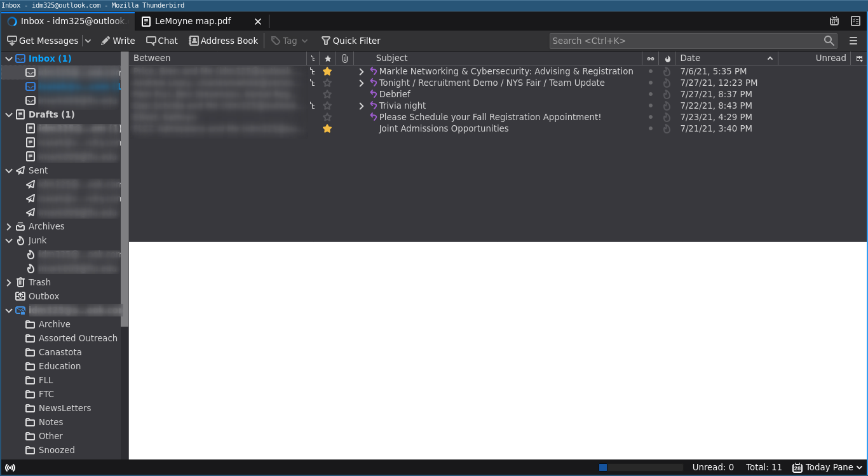The image size is (868, 476).
Task: Open the Calendar tab icon
Action: click(x=834, y=21)
